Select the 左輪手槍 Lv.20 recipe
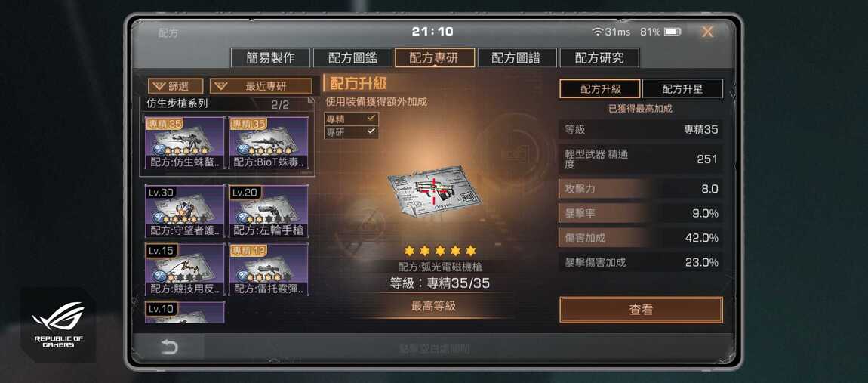The image size is (868, 383). (x=269, y=212)
